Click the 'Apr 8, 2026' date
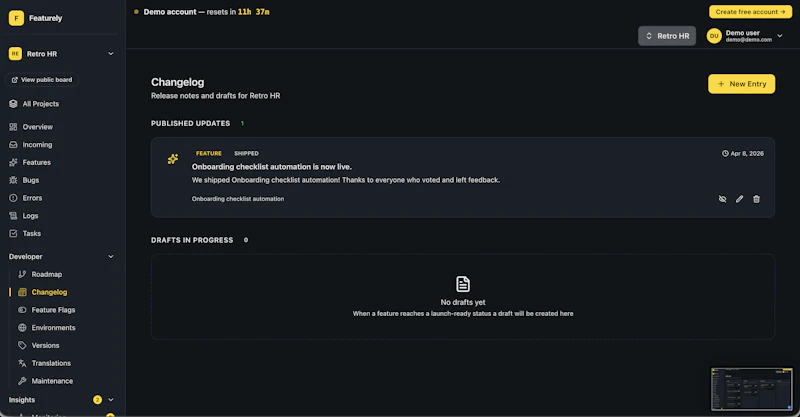800x417 pixels. point(747,153)
